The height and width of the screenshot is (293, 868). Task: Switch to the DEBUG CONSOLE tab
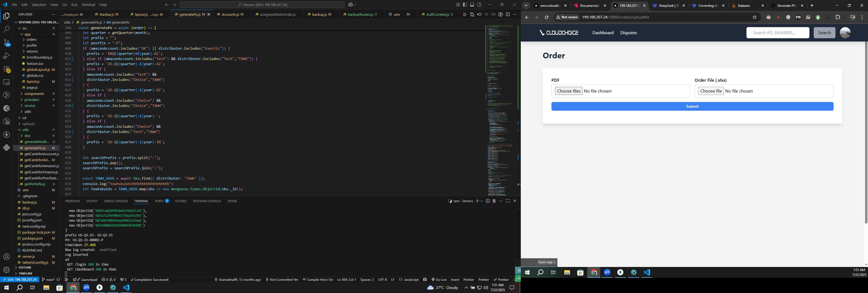click(116, 201)
